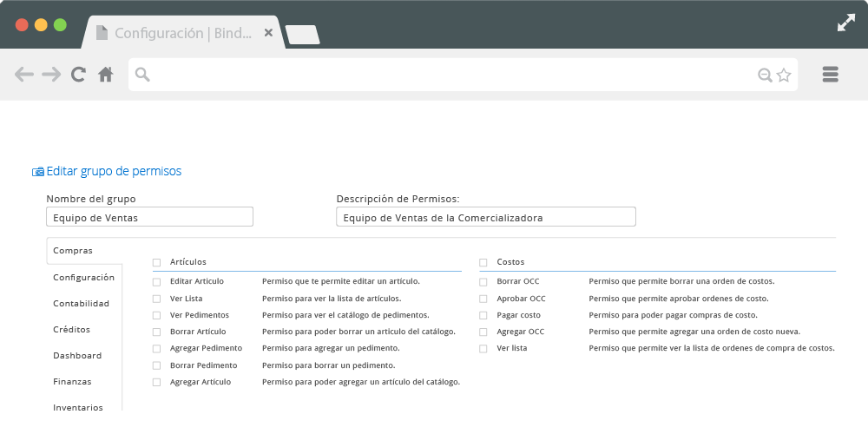Enable the Agregar Pedimento checkbox

tap(156, 349)
